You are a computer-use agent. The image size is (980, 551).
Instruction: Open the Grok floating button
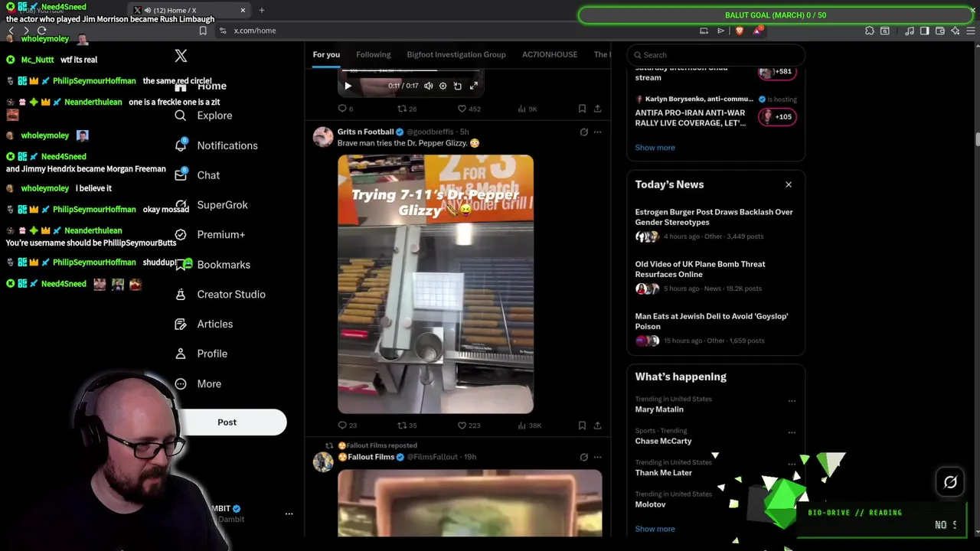(x=950, y=482)
